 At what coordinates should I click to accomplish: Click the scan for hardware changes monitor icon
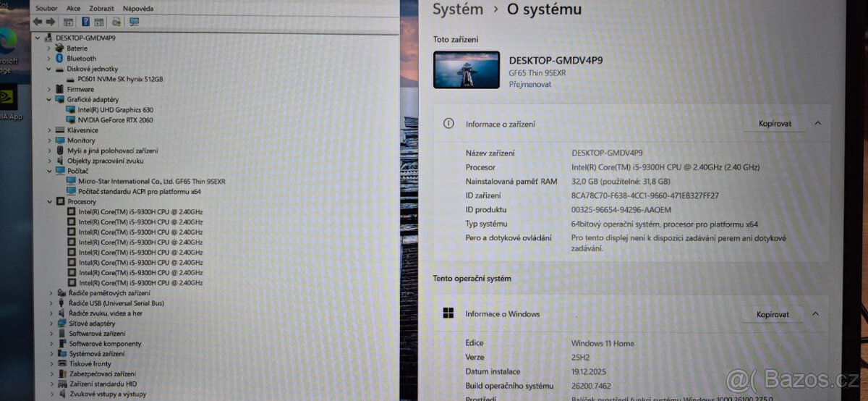pyautogui.click(x=134, y=22)
